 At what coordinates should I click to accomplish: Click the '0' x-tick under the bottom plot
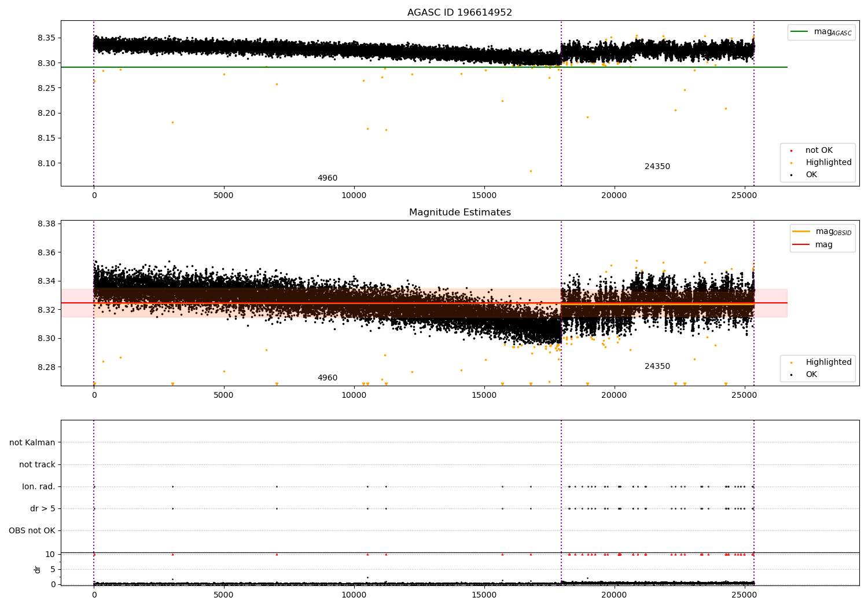tap(94, 595)
